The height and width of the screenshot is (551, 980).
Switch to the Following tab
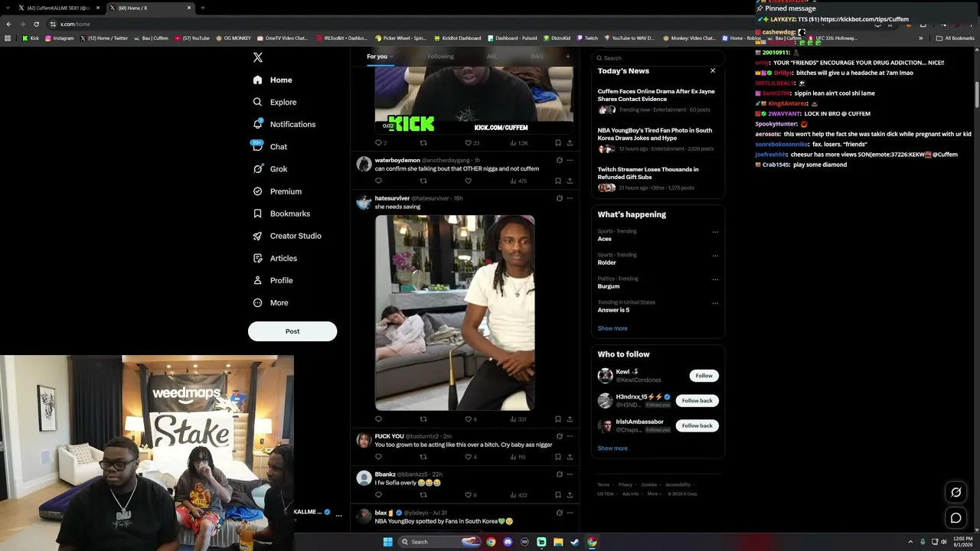440,57
